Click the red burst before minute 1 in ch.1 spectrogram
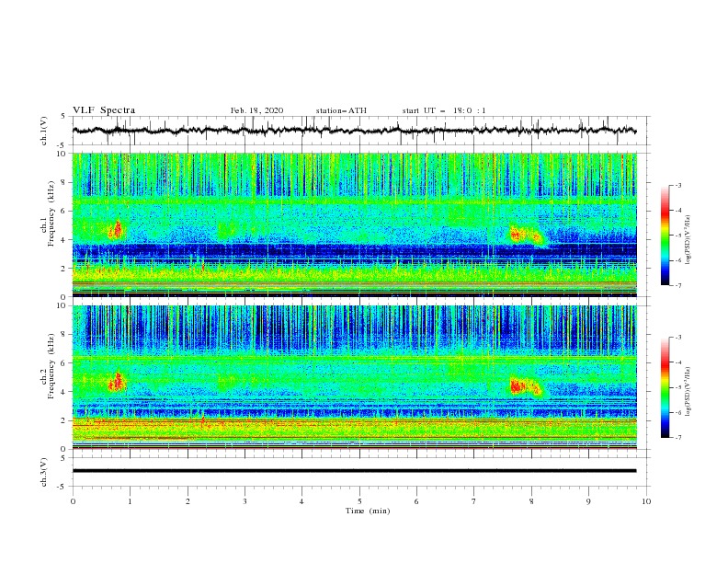Viewport: 728px width, 563px height. [116, 230]
